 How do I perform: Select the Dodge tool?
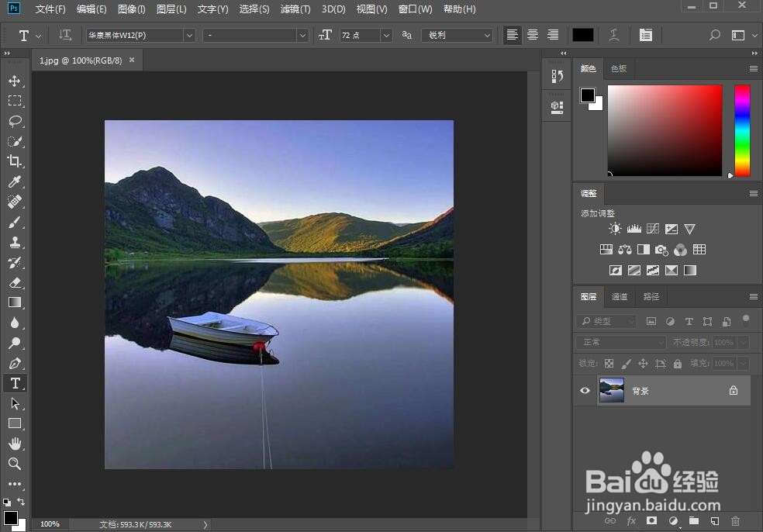coord(15,343)
